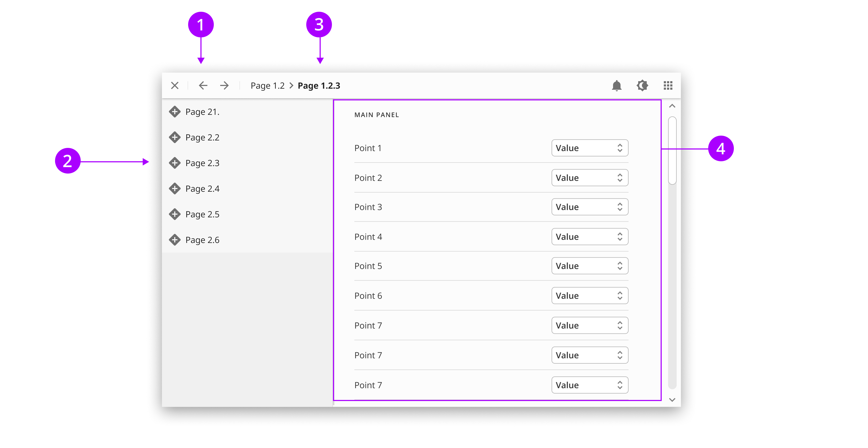Click the Point 1 label

[x=368, y=148]
